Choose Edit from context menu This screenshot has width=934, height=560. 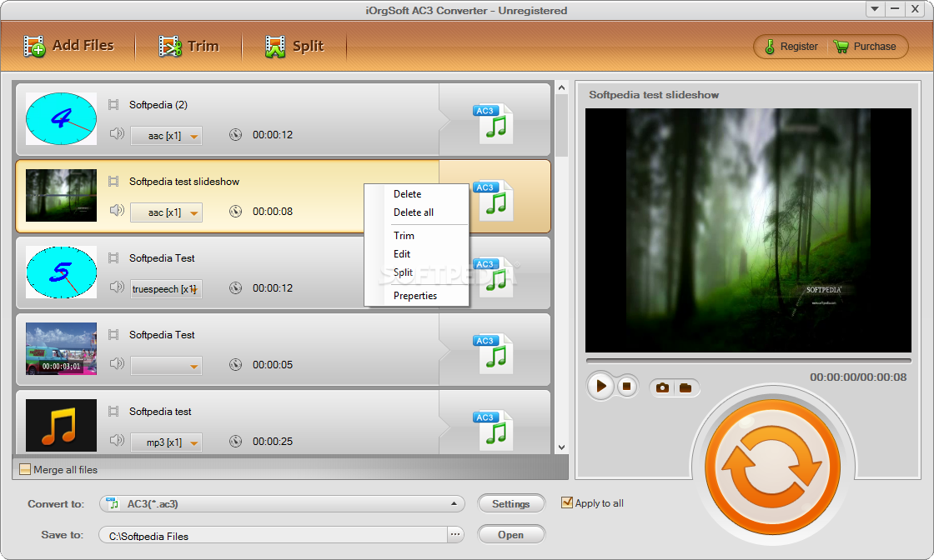[402, 254]
